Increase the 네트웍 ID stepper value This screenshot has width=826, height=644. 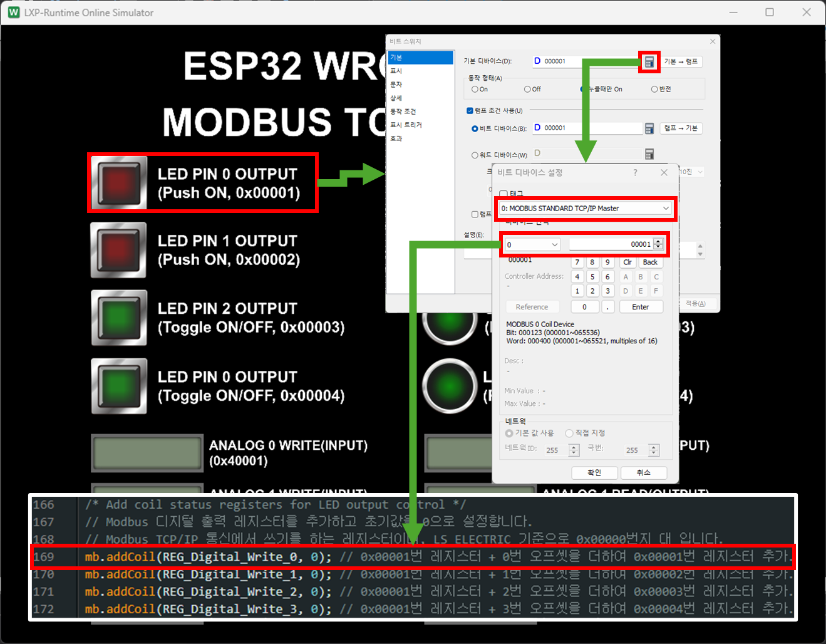(574, 447)
